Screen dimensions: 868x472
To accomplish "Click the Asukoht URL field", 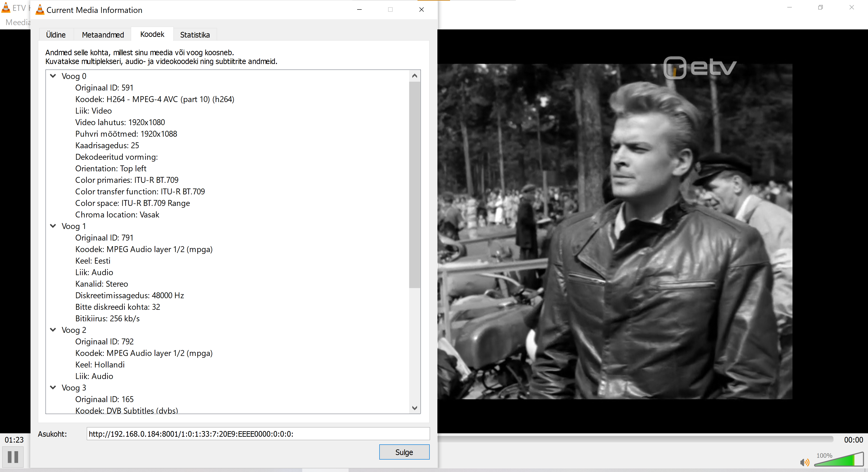I will pos(258,434).
